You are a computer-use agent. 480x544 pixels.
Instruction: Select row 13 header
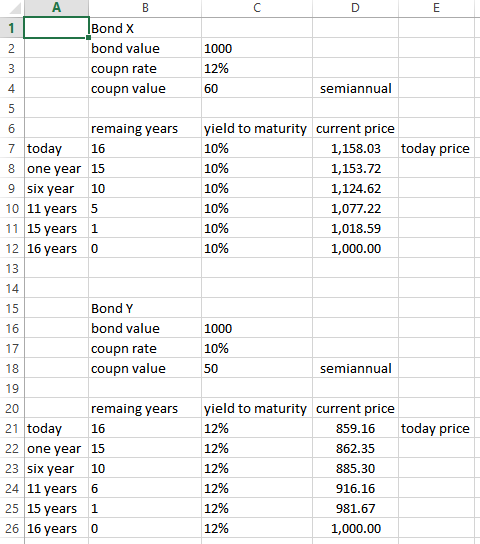[x=12, y=268]
